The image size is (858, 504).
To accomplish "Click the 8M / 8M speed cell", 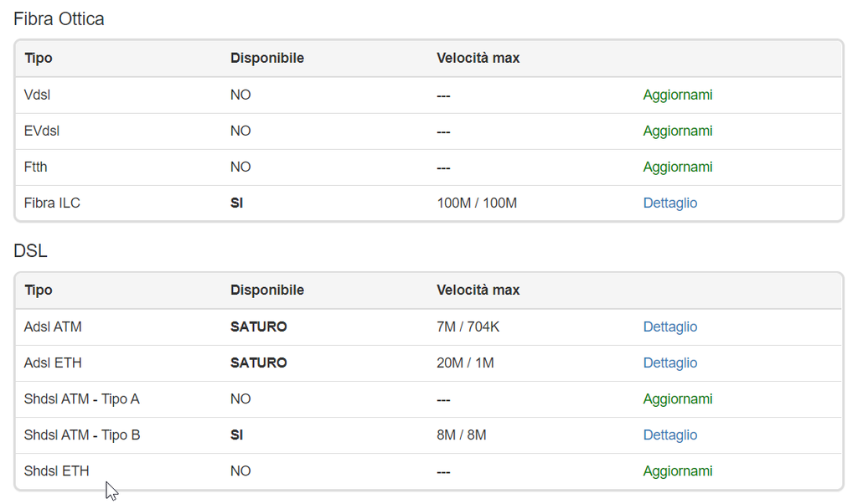I will [x=461, y=435].
